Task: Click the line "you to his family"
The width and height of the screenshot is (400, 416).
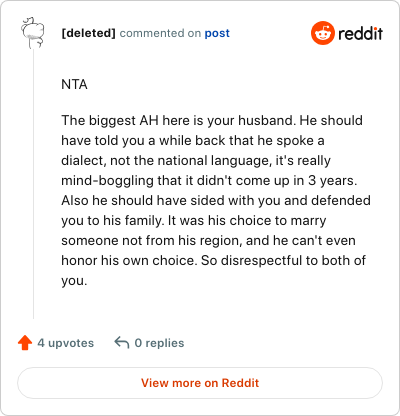Action: [x=194, y=221]
